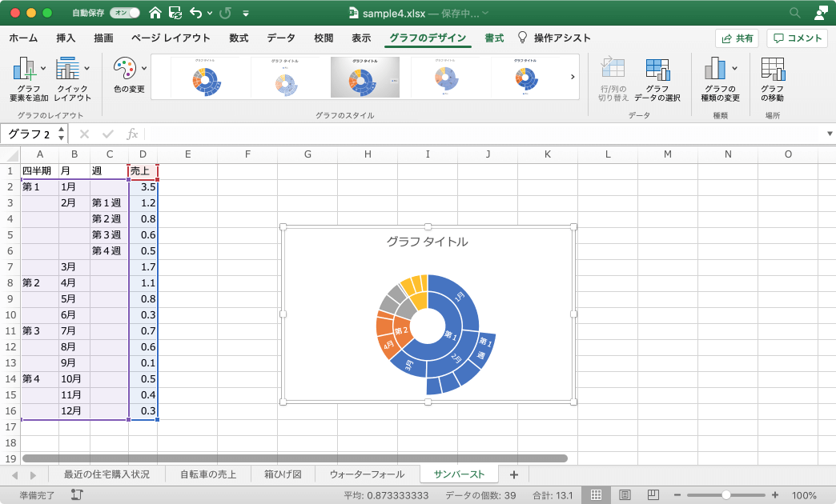Click zoom out minus button
Screen dimensions: 836x504
pos(677,495)
